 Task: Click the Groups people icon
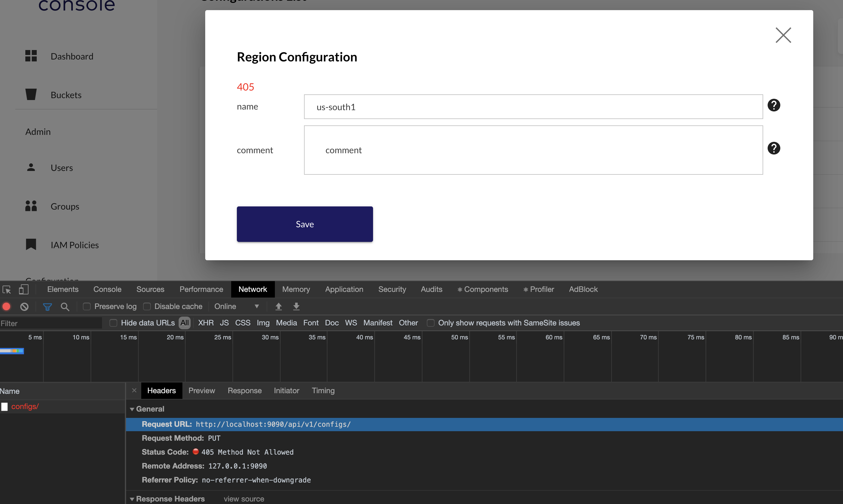click(31, 206)
